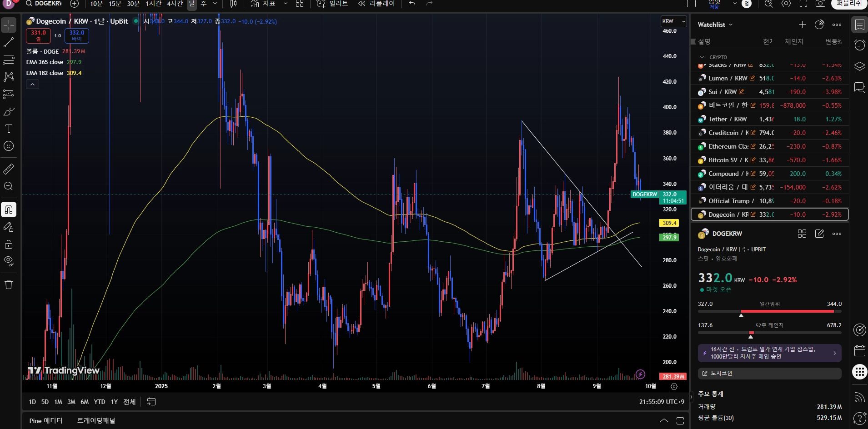Switch to the 4시간 interval
868x429 pixels.
(x=175, y=4)
